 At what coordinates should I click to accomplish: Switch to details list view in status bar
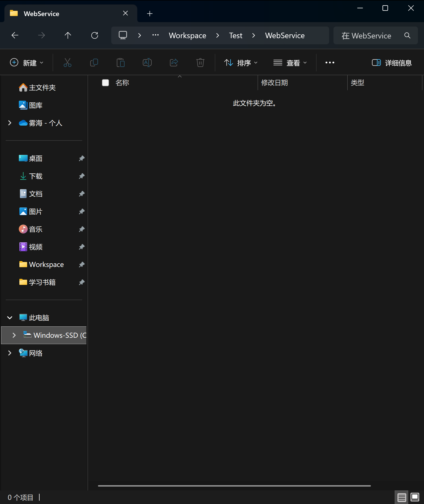click(402, 497)
